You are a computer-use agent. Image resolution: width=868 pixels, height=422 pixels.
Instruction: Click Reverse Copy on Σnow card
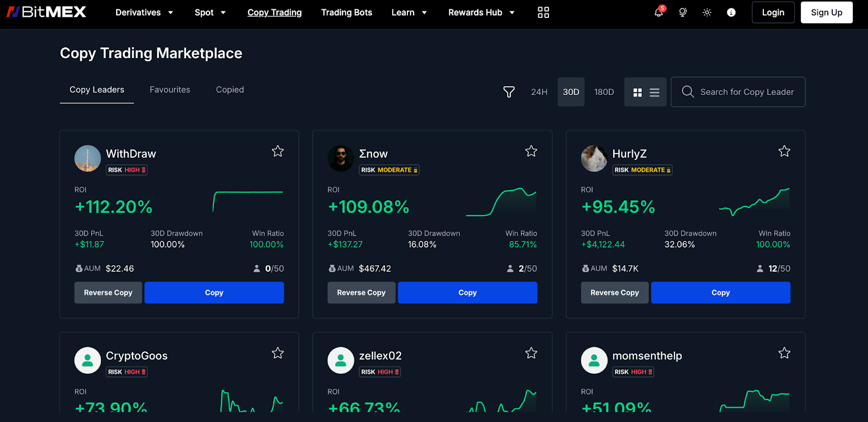[x=361, y=292]
